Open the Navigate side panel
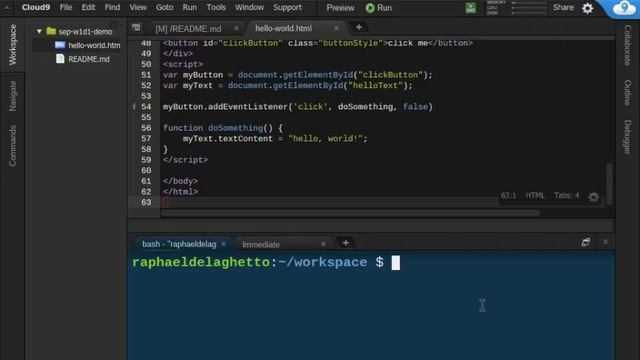640x360 pixels. coord(13,96)
